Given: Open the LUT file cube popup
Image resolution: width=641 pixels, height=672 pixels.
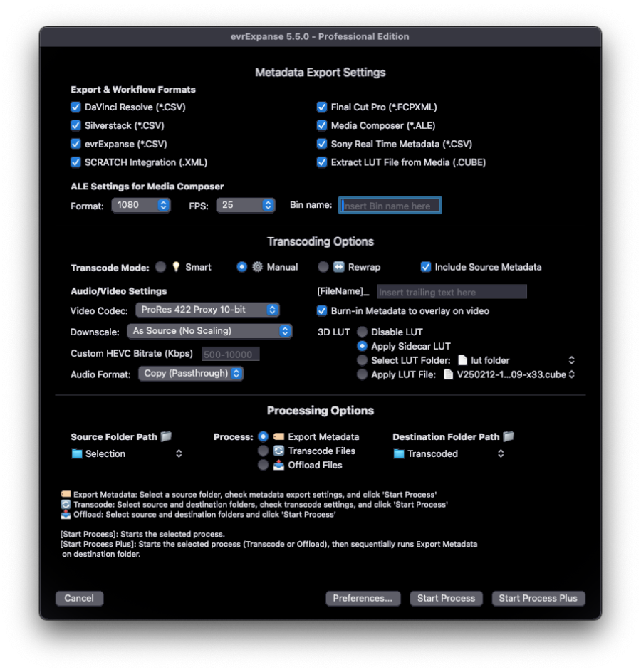Looking at the screenshot, I should tap(510, 374).
